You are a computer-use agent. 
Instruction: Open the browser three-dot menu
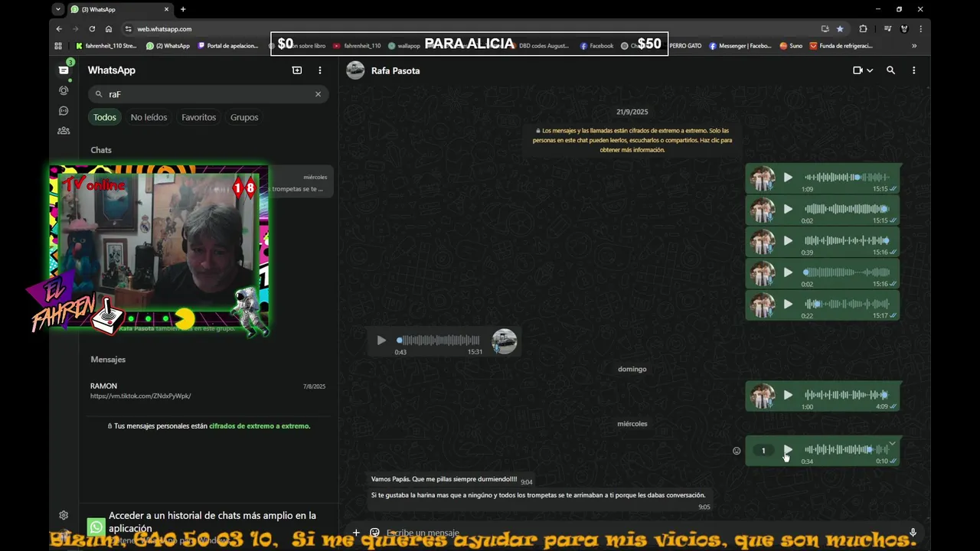920,29
